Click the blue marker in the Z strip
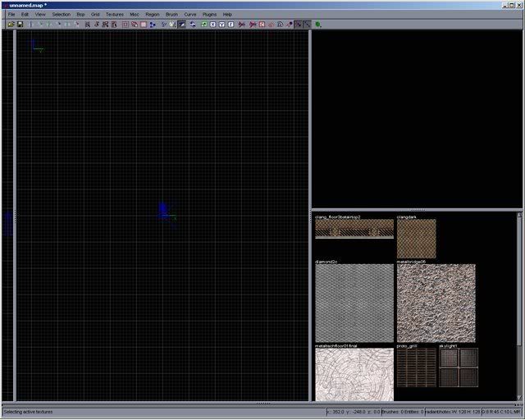Screen dimensions: 525x420 click(7, 223)
